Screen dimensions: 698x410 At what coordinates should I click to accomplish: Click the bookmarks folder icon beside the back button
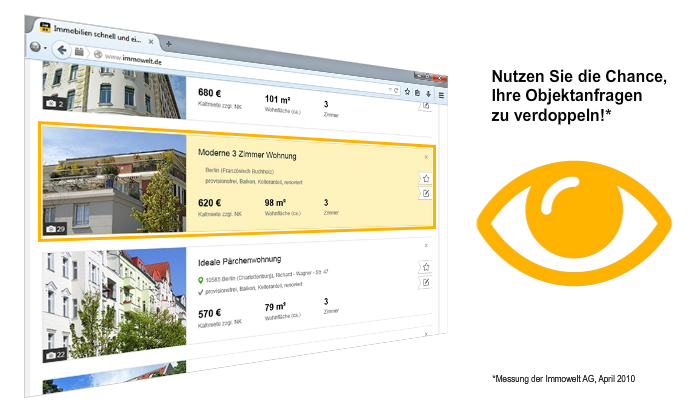pos(79,52)
